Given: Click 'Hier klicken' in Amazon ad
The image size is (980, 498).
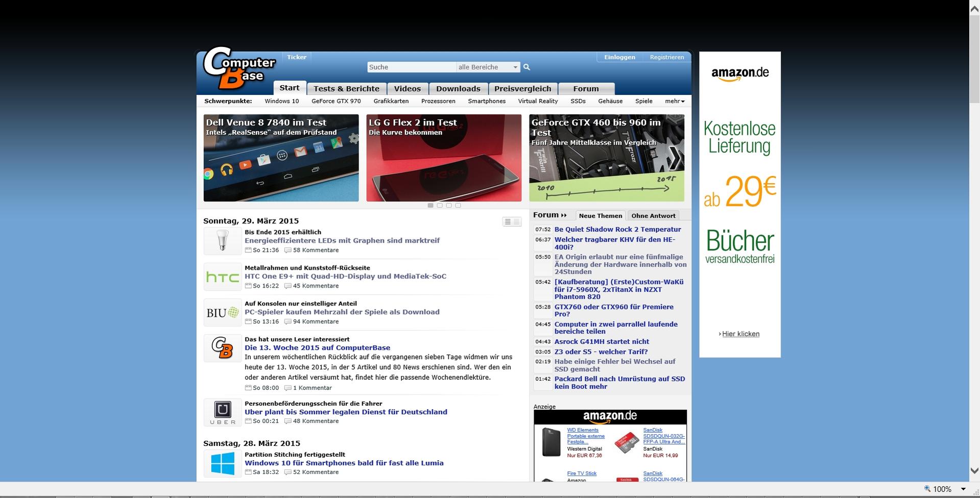Looking at the screenshot, I should [740, 334].
